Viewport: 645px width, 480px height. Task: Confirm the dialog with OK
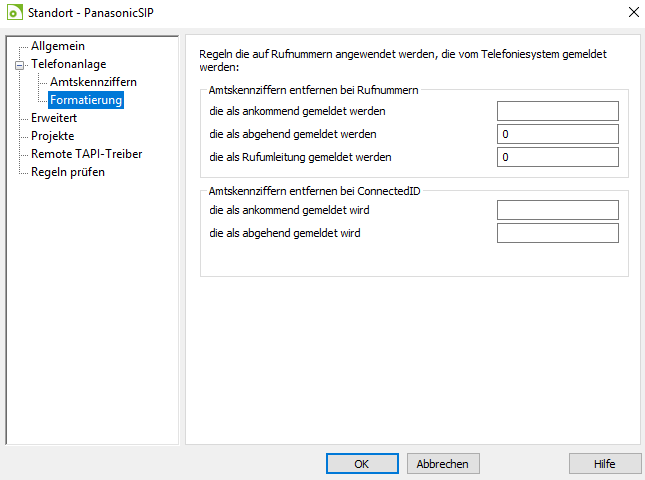click(362, 464)
